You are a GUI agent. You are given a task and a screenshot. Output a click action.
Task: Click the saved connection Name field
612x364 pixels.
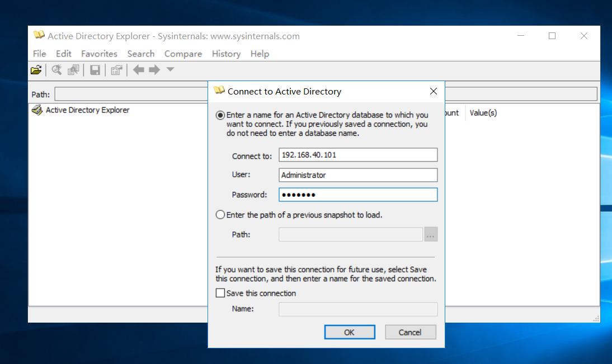[x=358, y=309]
